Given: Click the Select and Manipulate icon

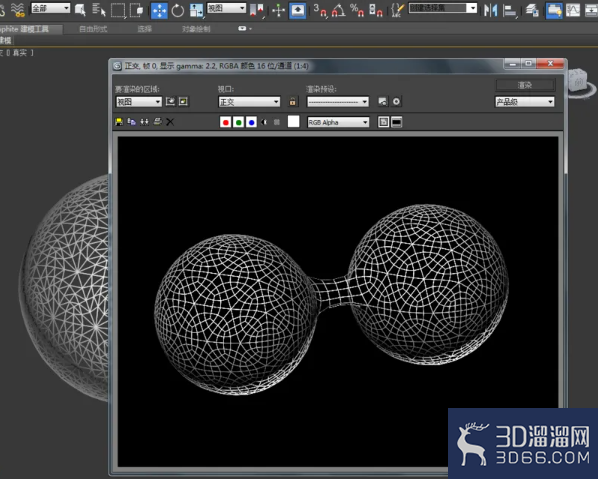Looking at the screenshot, I should click(278, 10).
